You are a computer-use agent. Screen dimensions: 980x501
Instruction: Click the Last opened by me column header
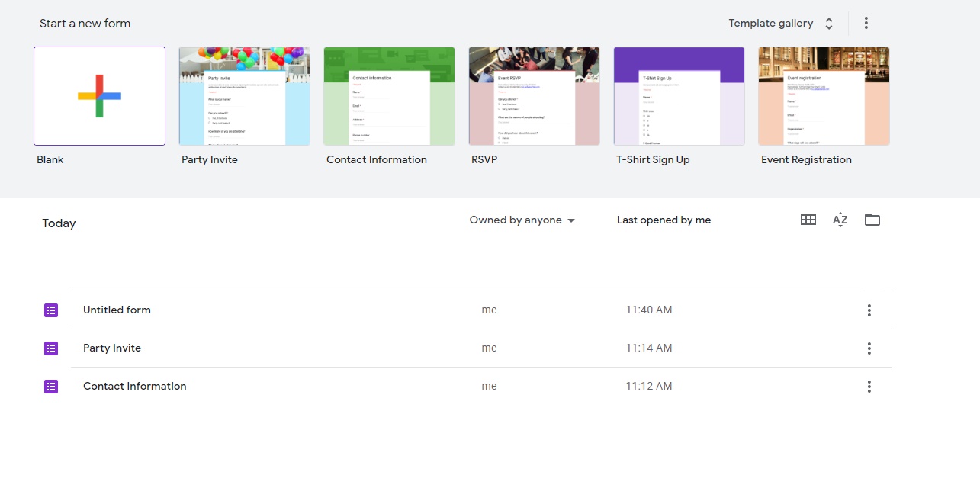[664, 220]
